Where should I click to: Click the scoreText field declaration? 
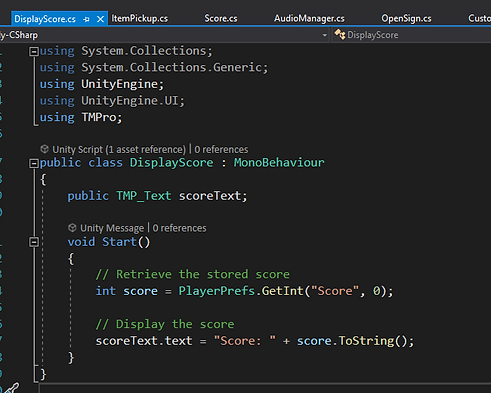point(210,196)
